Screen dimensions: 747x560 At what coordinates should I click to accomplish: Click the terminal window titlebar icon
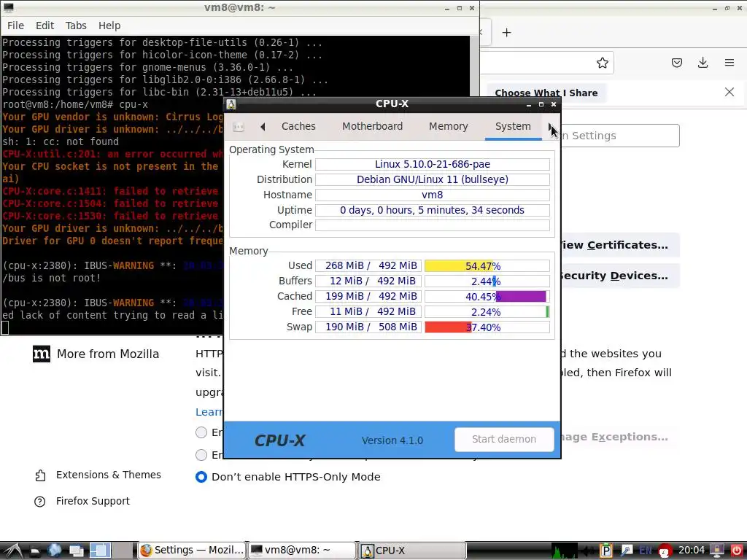[x=9, y=7]
